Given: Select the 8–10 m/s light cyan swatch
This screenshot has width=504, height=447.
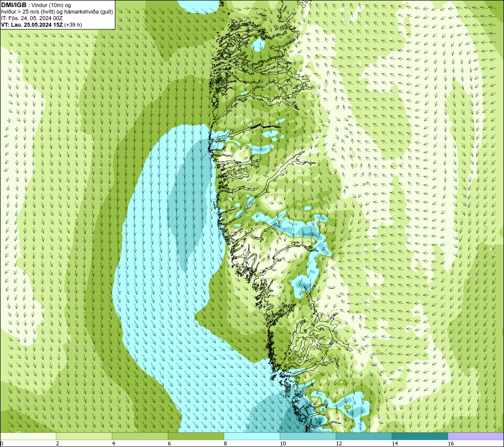Looking at the screenshot, I should 252,436.
